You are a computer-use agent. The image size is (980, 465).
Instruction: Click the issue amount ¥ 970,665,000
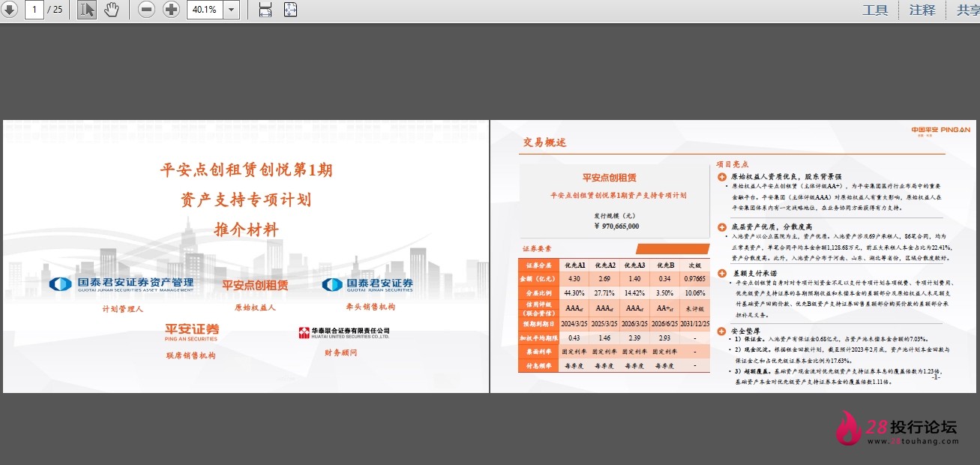616,226
